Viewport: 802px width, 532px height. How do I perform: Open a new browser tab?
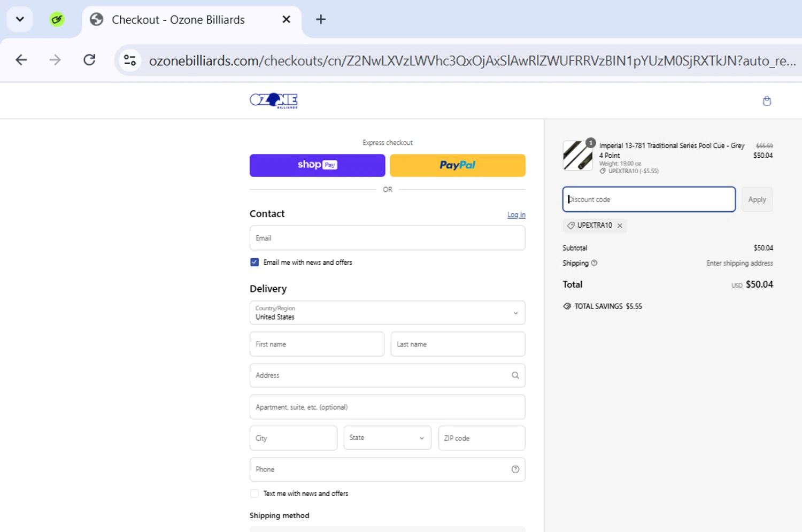click(x=321, y=20)
